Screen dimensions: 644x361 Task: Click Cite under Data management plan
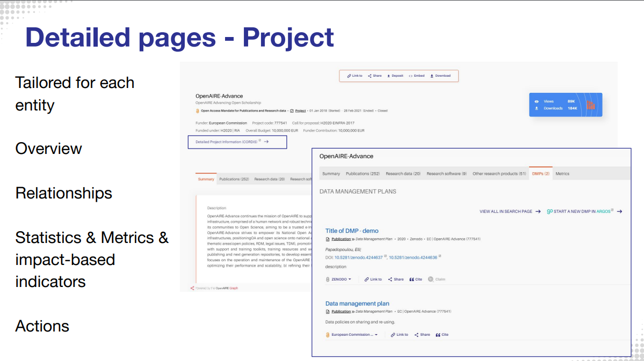[442, 335]
